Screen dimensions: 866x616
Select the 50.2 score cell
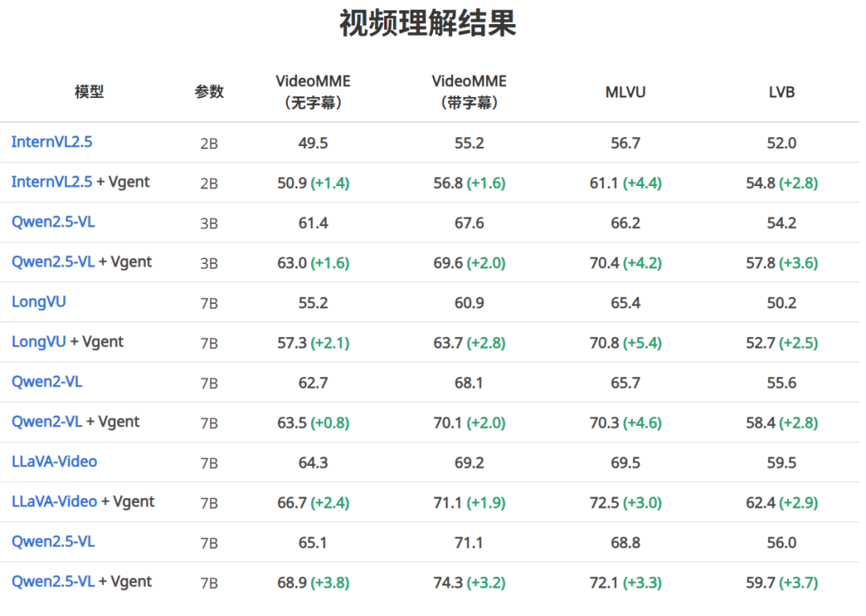click(782, 302)
